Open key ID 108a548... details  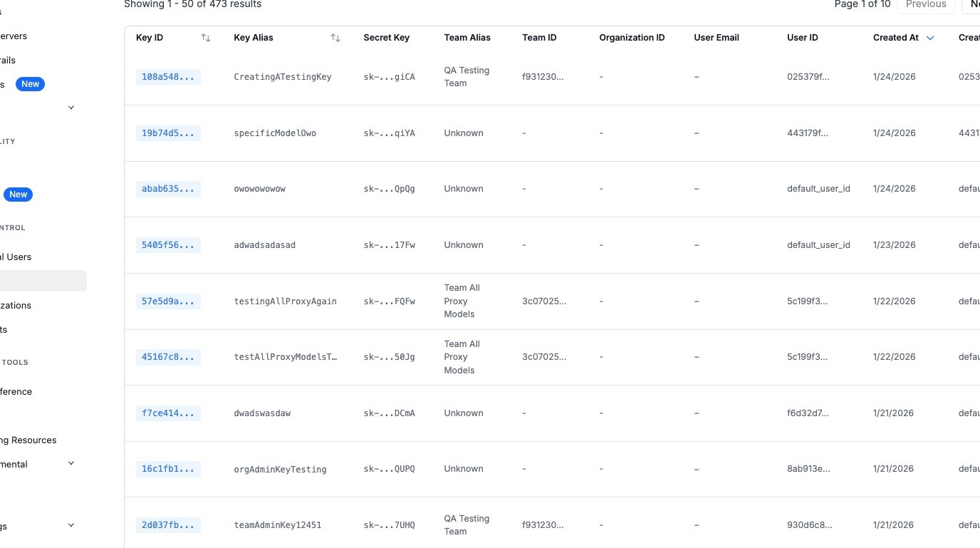click(168, 77)
